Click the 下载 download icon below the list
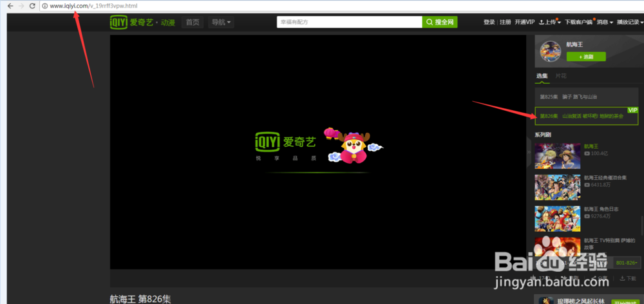The image size is (644, 304). tap(628, 278)
